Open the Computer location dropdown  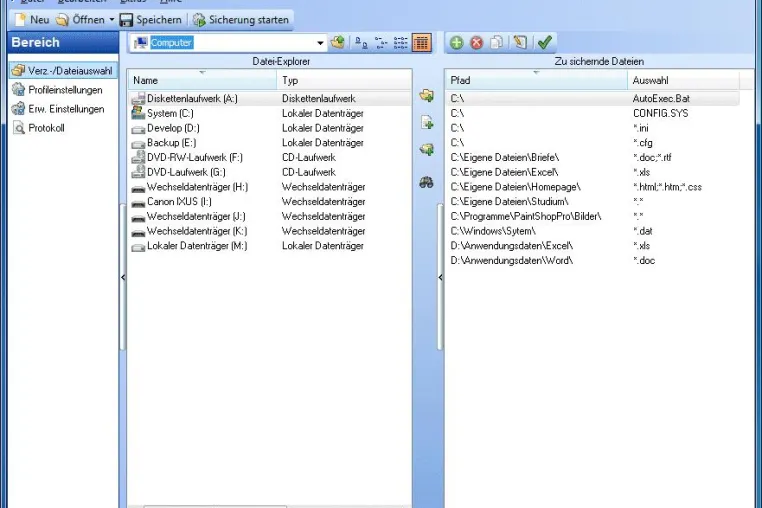320,43
